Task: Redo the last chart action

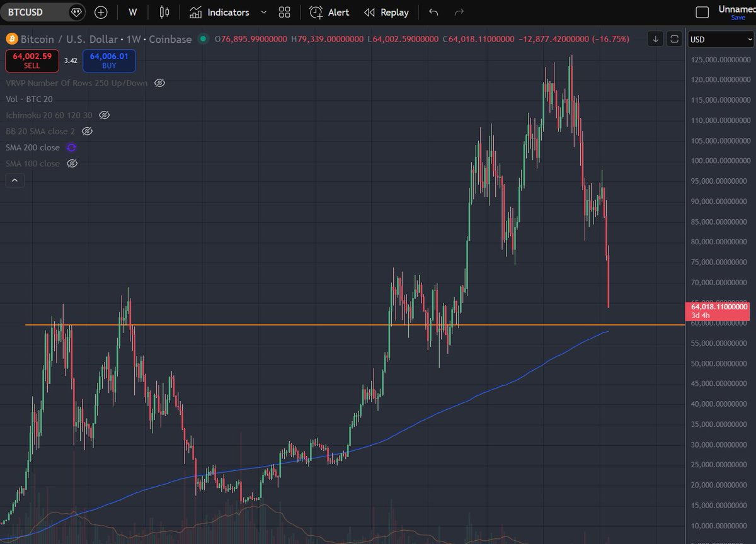Action: 459,12
